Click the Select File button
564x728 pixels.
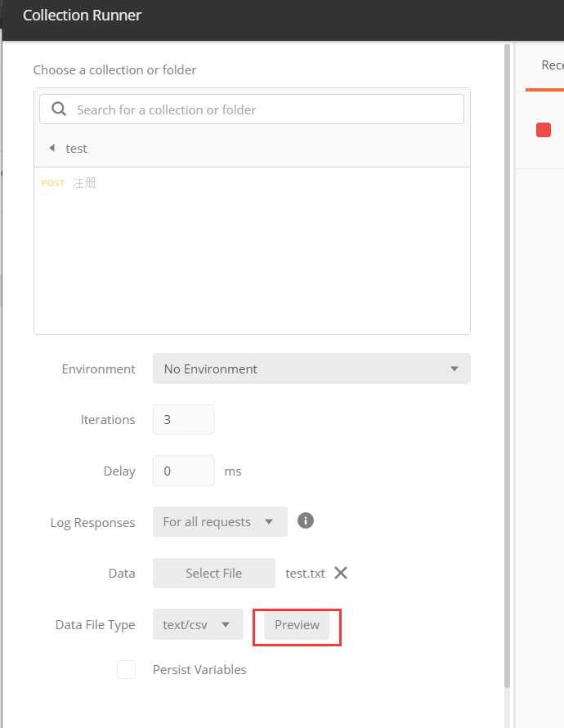[213, 573]
